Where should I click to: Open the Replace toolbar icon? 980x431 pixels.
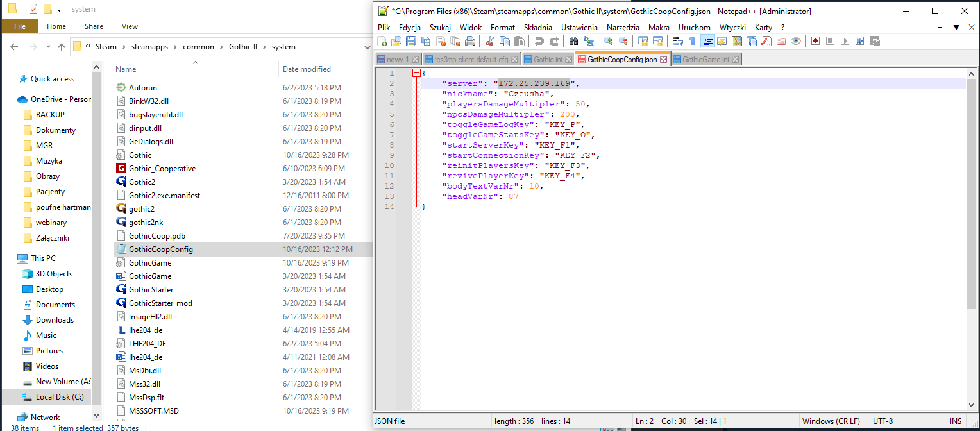[x=589, y=41]
